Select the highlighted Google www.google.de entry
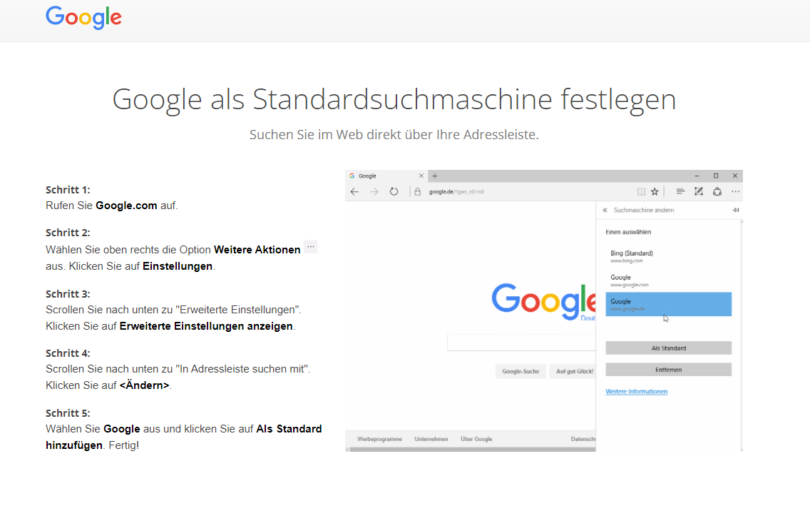The image size is (810, 506). pos(668,304)
